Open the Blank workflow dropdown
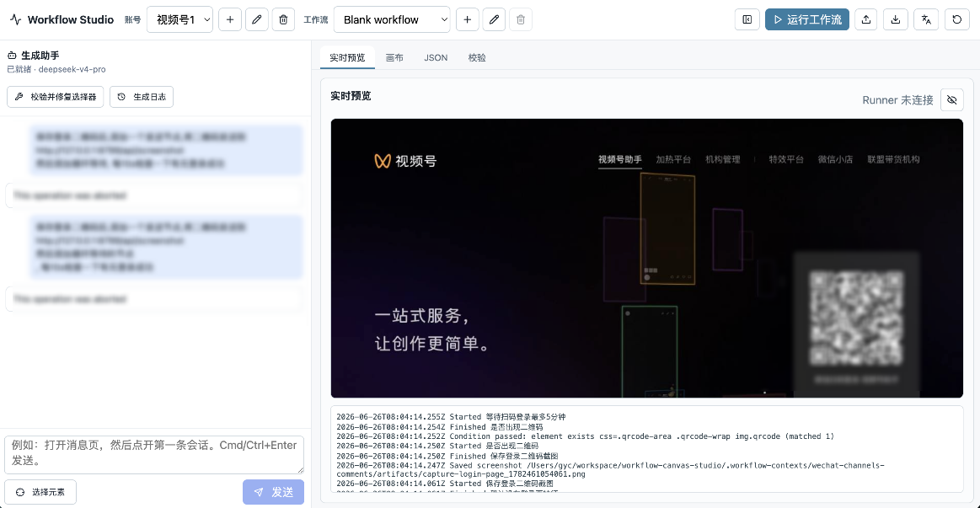This screenshot has height=508, width=980. coord(392,19)
